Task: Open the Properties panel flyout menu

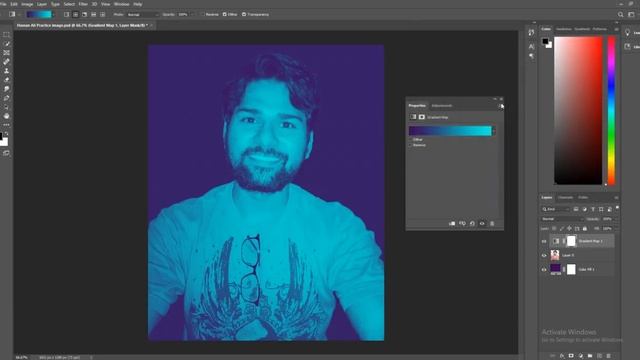Action: pos(500,106)
